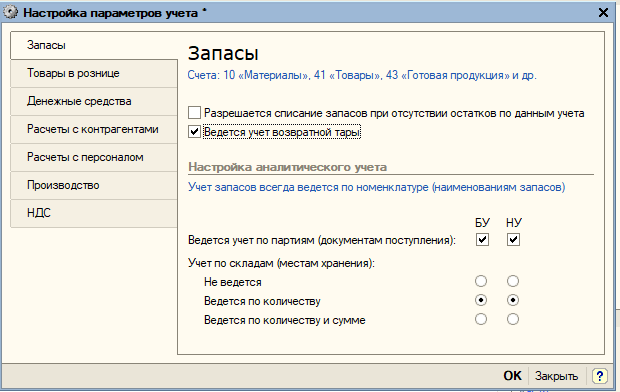Toggle БУ checkbox for учет по партиям

[x=482, y=240]
